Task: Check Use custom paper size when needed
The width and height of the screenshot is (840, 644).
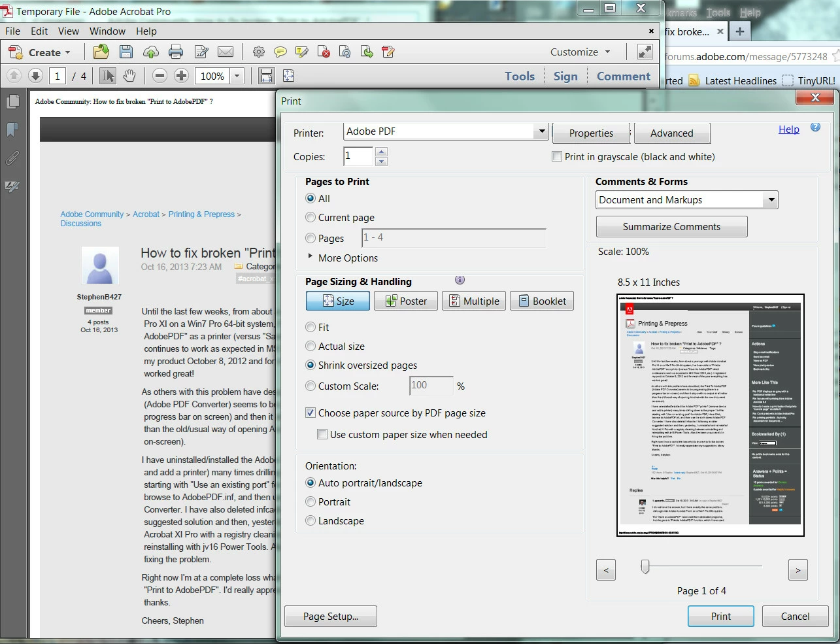Action: click(x=322, y=434)
